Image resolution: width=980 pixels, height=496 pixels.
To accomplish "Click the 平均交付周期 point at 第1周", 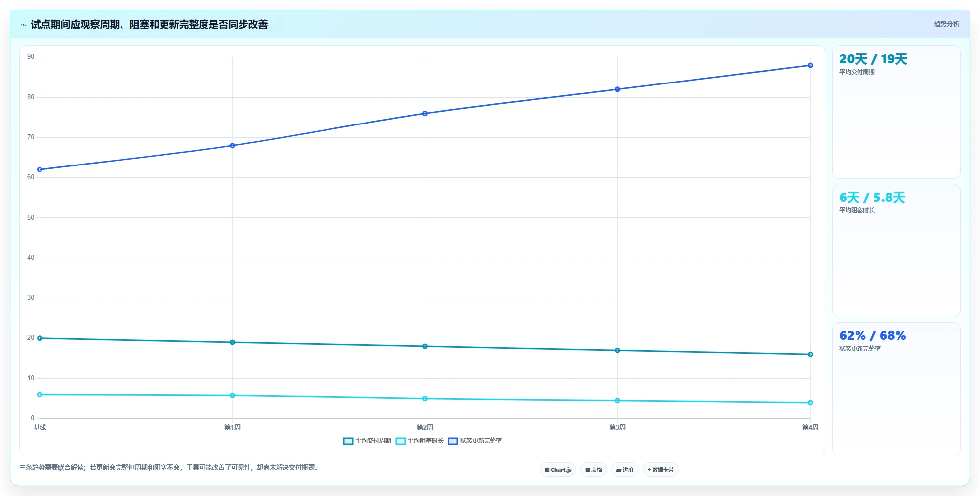I will [232, 342].
